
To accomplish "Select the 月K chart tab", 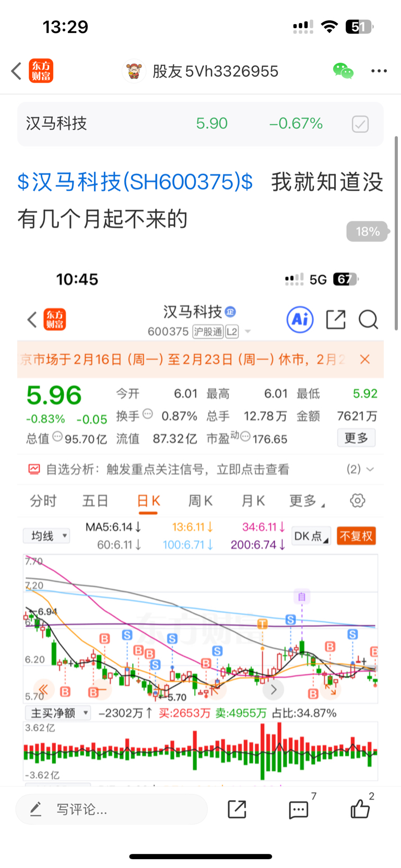I will pos(253,501).
